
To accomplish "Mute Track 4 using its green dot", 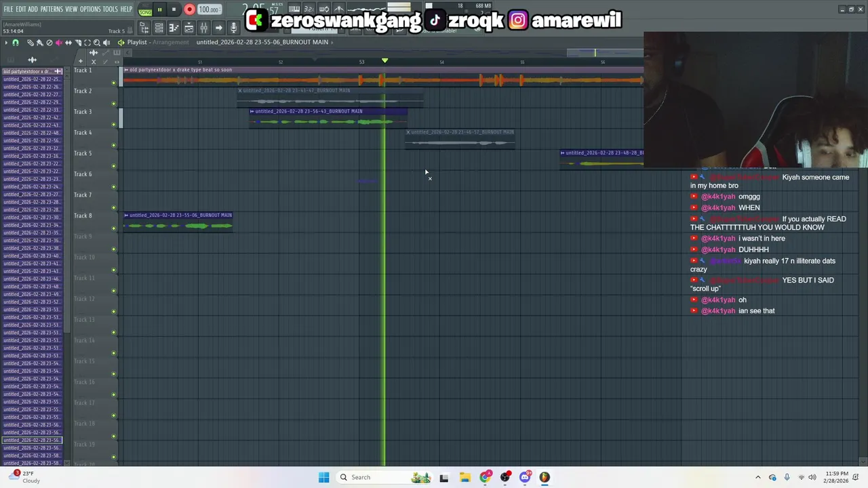I will pos(114,146).
